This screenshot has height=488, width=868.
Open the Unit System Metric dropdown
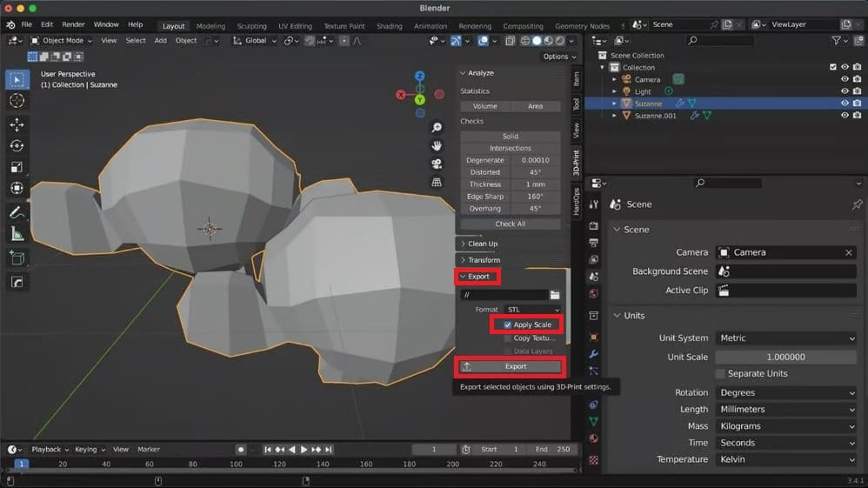786,338
